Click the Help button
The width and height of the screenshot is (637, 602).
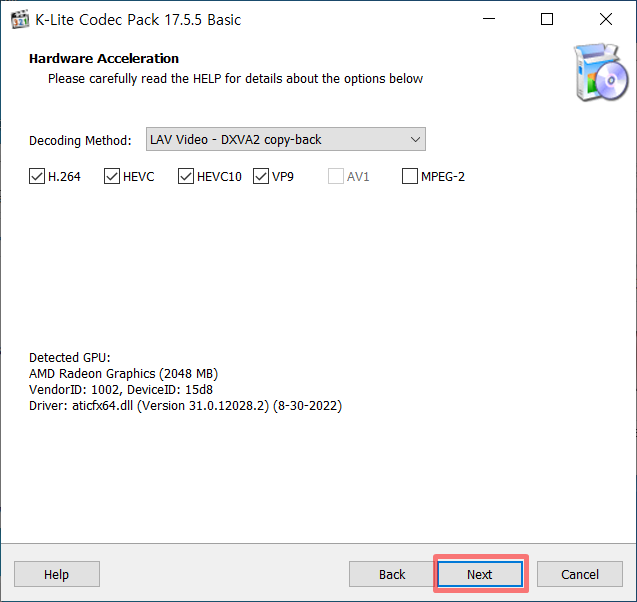tap(57, 574)
